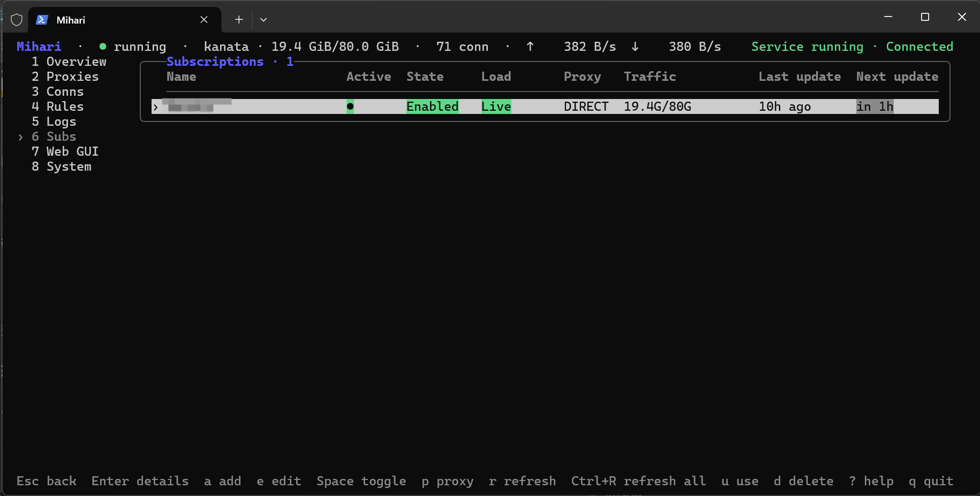
Task: Click the DIRECT proxy cell
Action: (x=586, y=106)
